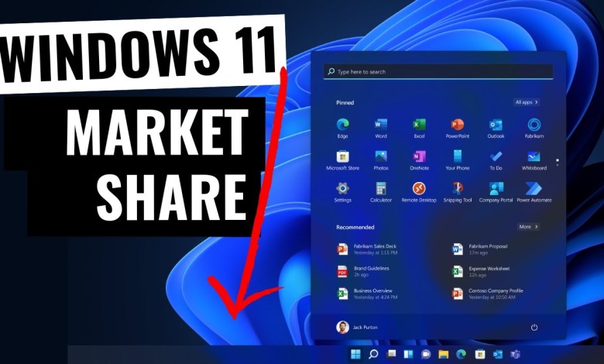Launch the Calculator app
Screen dimensions: 604x364
pos(380,192)
